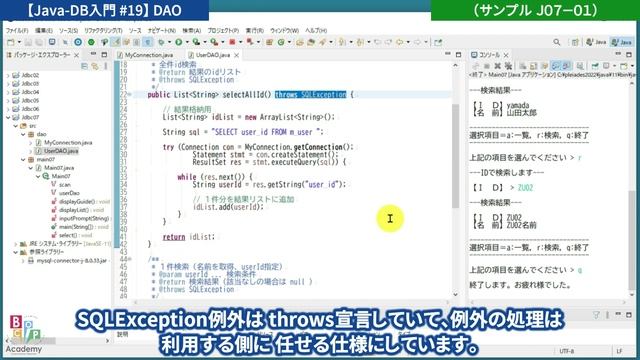
Task: Maximize the editor area button
Action: pyautogui.click(x=458, y=55)
